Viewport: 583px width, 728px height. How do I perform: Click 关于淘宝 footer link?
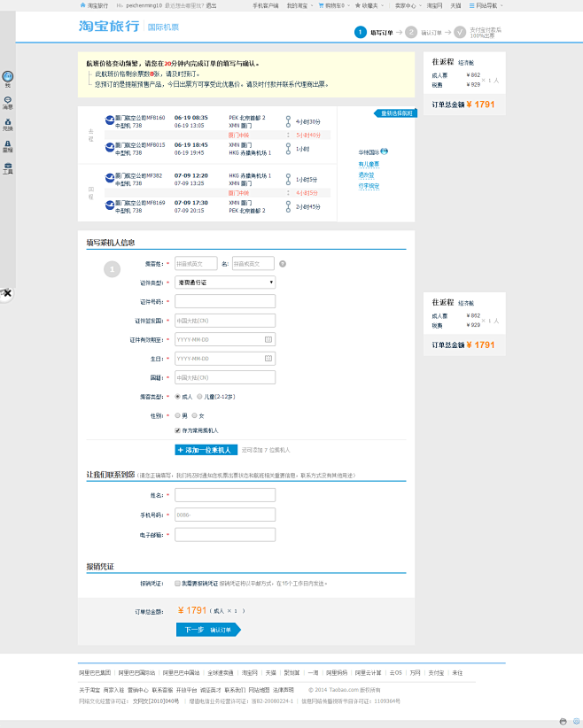[x=89, y=690]
